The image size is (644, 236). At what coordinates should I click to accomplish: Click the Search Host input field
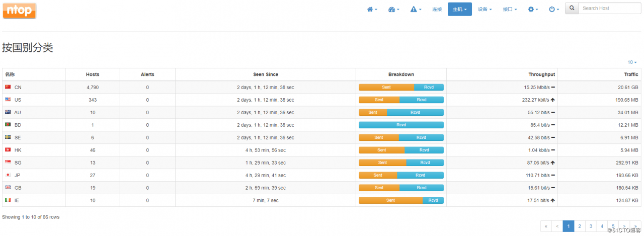609,8
